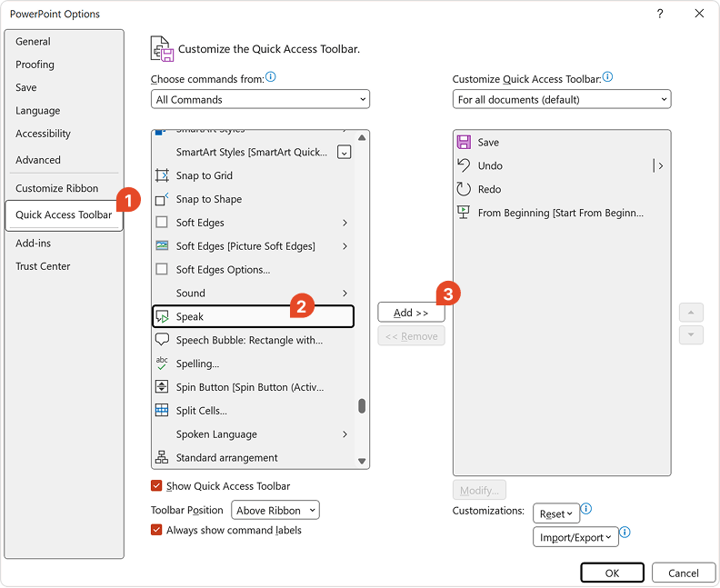Click the Spin Button control icon
Viewport: 720px width, 588px height.
(x=162, y=386)
